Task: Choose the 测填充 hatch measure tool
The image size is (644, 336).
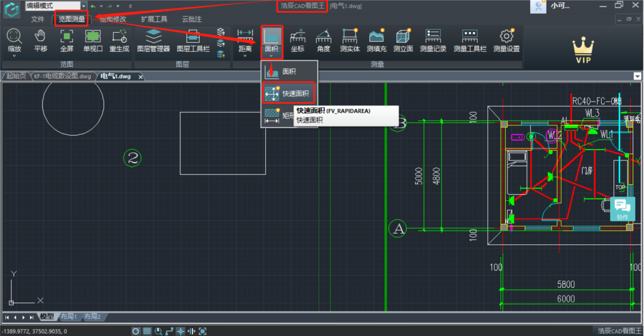Action: click(x=376, y=39)
